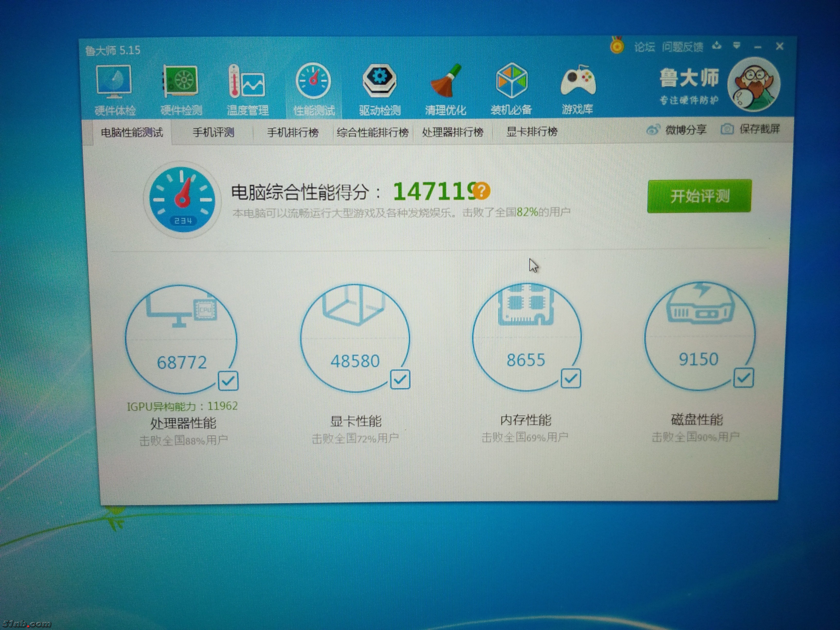840x630 pixels.
Task: Open the title bar dropdown menu arrow
Action: coord(737,46)
